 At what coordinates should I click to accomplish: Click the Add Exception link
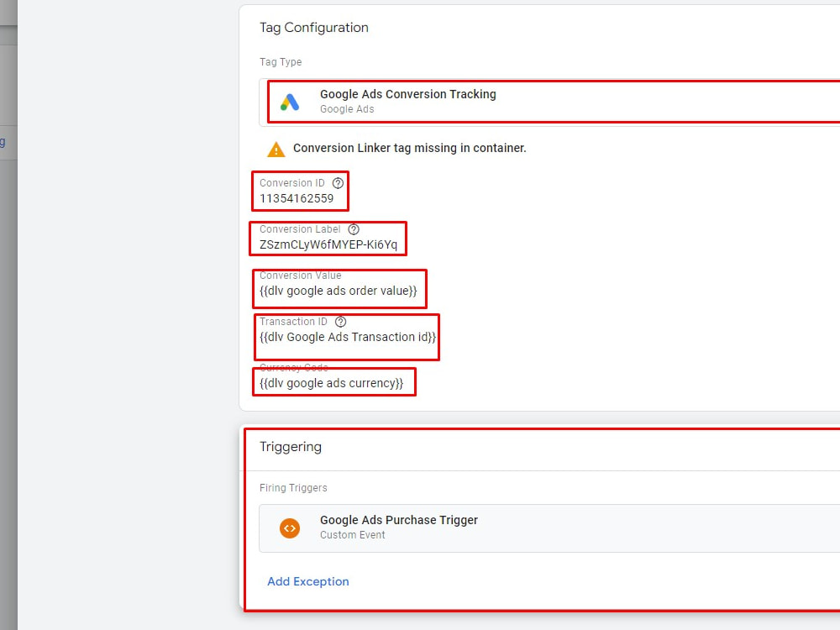click(x=307, y=581)
